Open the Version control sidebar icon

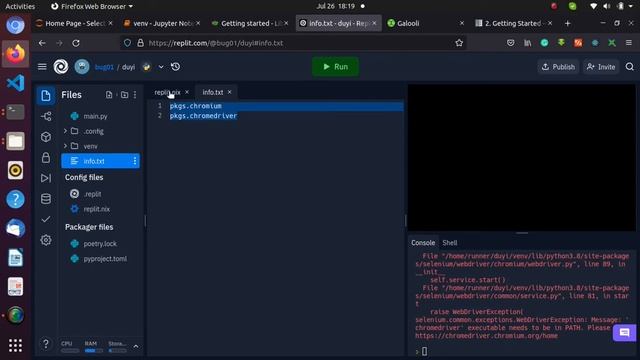point(46,116)
